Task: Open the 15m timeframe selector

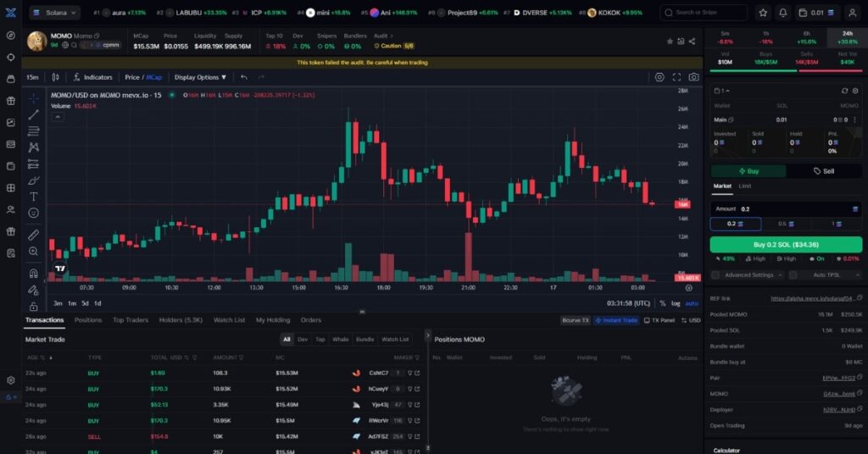Action: (33, 77)
